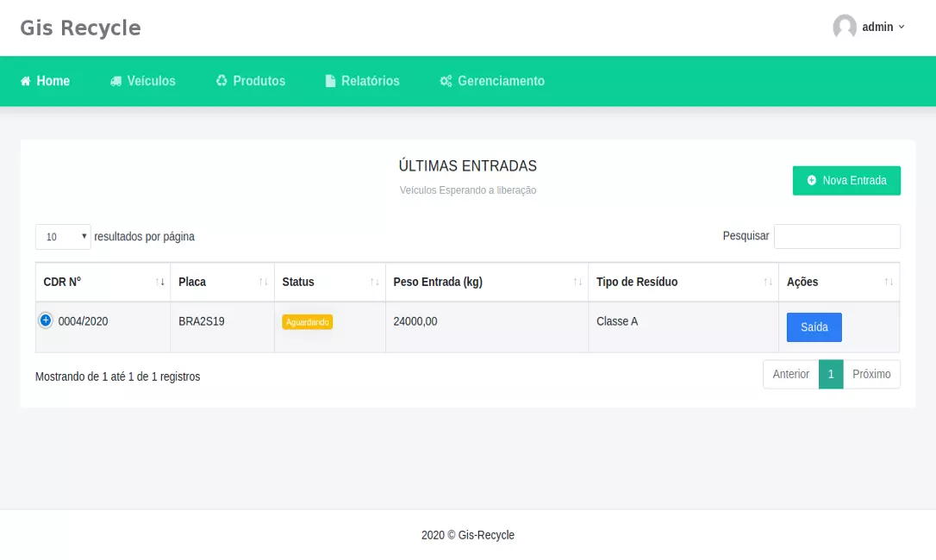Open the Relatórios menu
Image resolution: width=936 pixels, height=560 pixels.
click(x=370, y=81)
